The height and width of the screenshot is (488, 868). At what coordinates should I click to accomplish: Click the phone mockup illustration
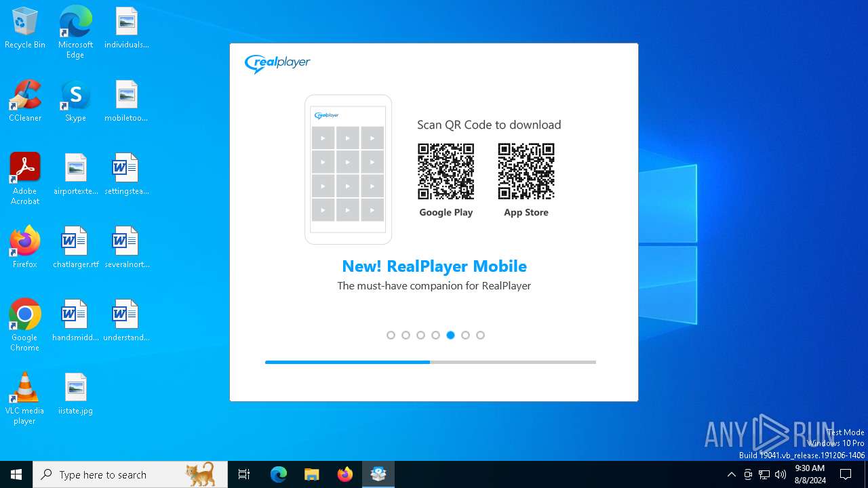click(348, 169)
